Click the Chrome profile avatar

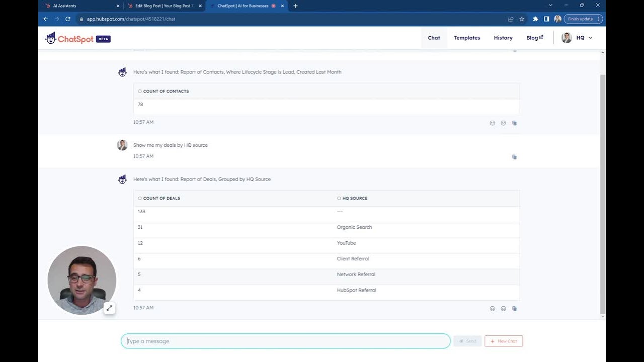point(557,19)
